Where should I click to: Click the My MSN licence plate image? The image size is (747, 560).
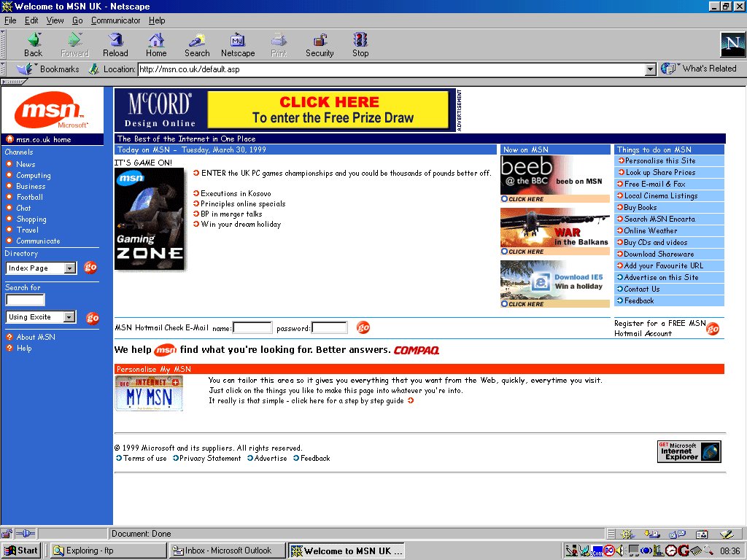149,393
